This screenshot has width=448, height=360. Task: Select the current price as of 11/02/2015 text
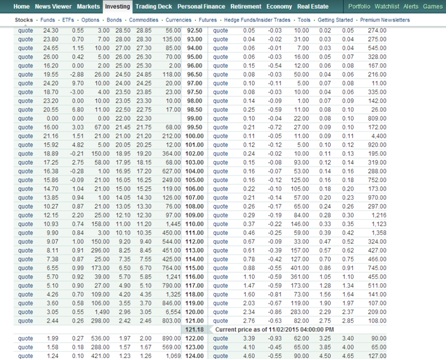(275, 330)
